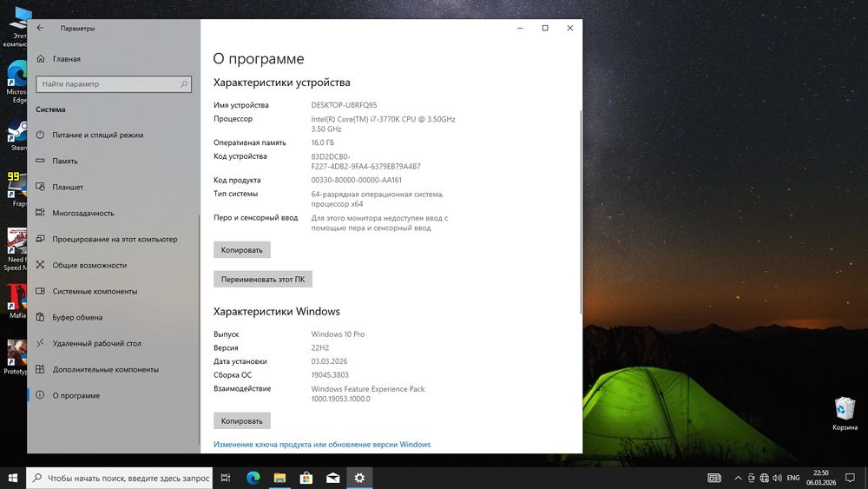Select the Prototype desktop shortcut
The image size is (868, 489).
click(16, 357)
